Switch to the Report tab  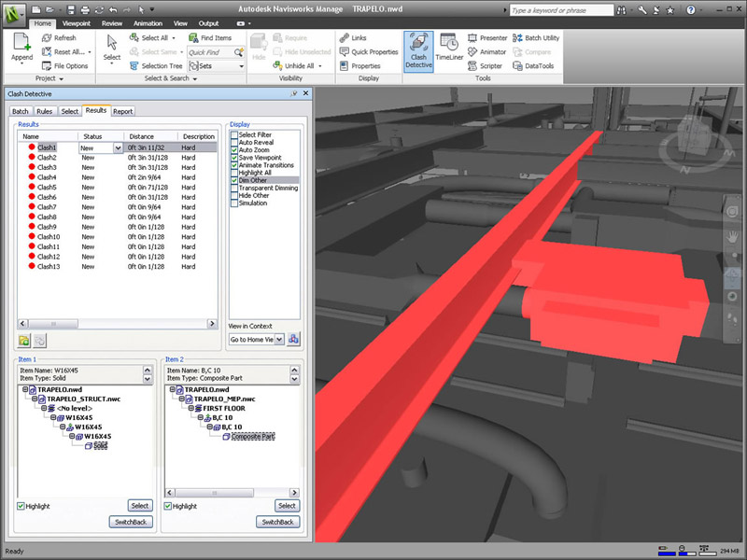(123, 111)
